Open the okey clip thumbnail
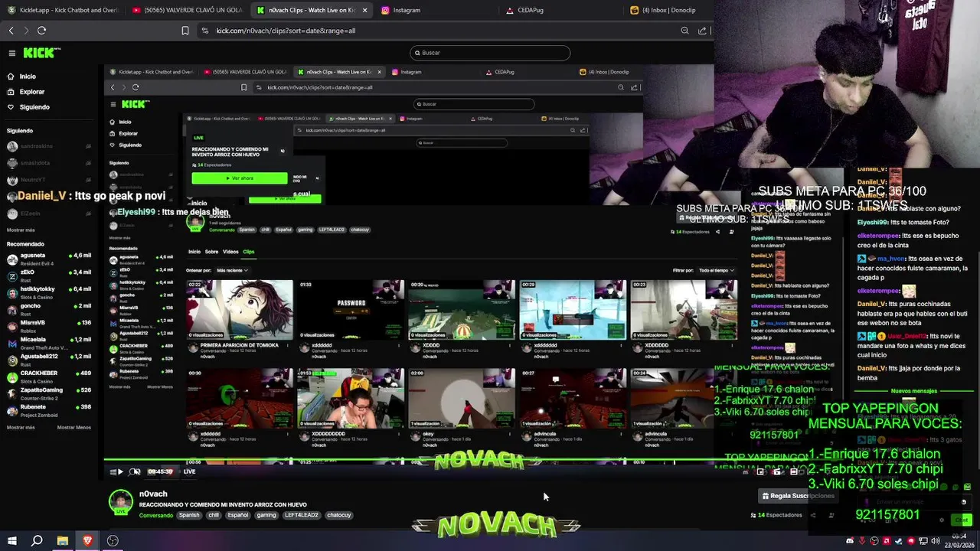Viewport: 980px width, 551px height. [x=461, y=398]
